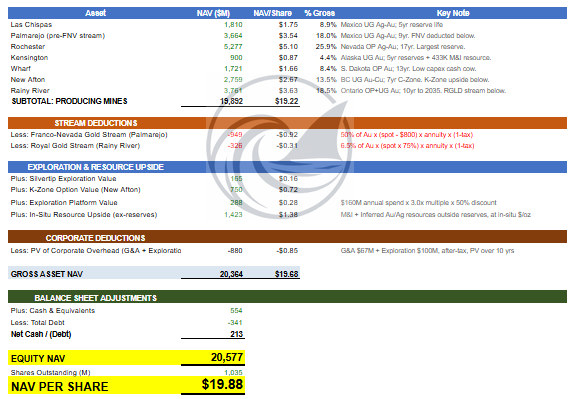Click the % Gross column header
This screenshot has height=399, width=573.
coord(319,13)
